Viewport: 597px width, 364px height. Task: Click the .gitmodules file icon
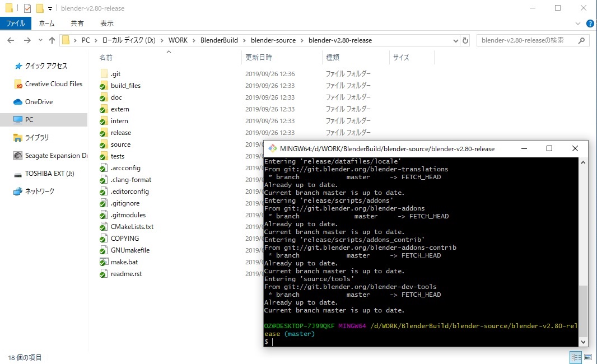(104, 215)
